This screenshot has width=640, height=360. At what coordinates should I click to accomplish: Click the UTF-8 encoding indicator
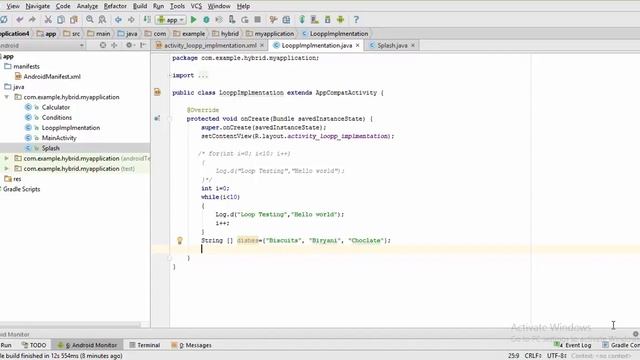click(x=557, y=356)
